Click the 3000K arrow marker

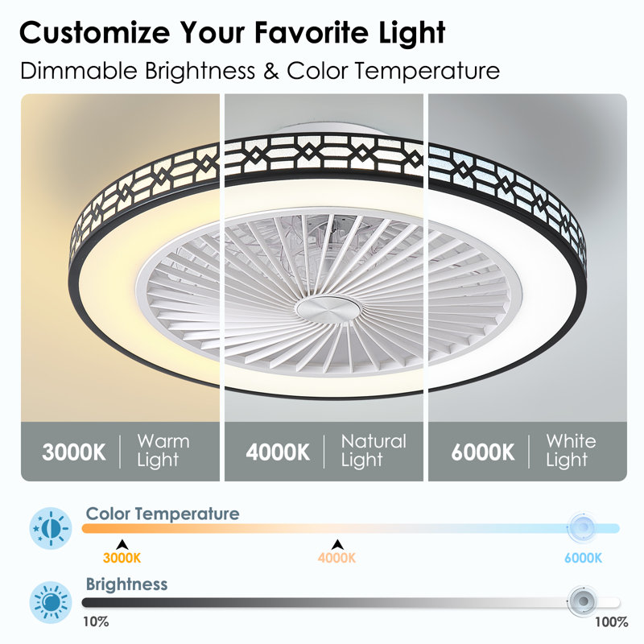[122, 545]
